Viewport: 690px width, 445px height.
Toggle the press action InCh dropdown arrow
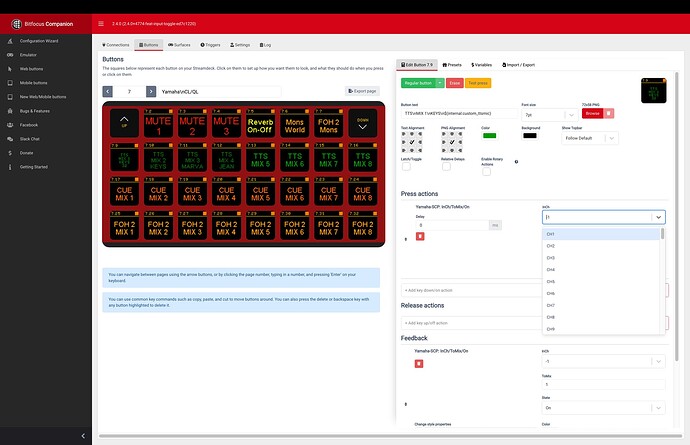click(658, 217)
